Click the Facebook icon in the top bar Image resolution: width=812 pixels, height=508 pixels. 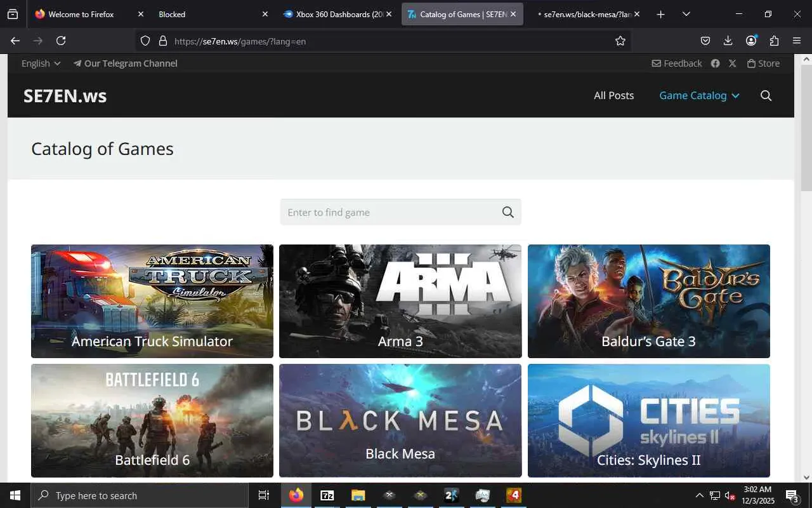(x=715, y=63)
